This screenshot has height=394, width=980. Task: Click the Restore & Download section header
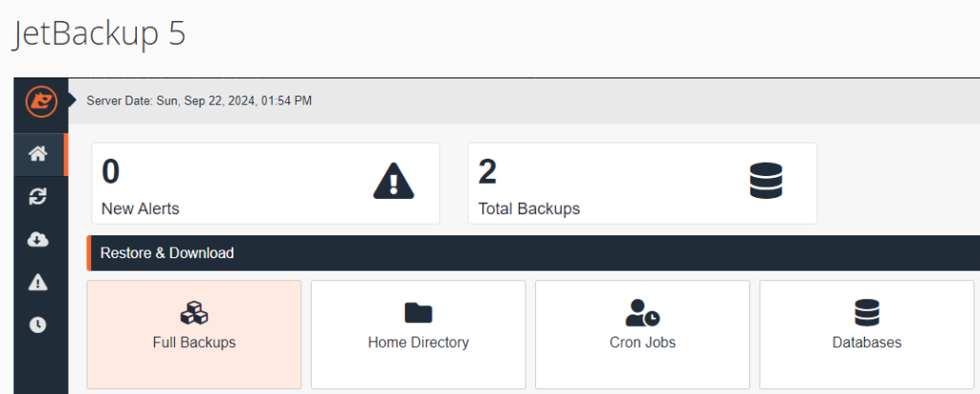tap(533, 252)
